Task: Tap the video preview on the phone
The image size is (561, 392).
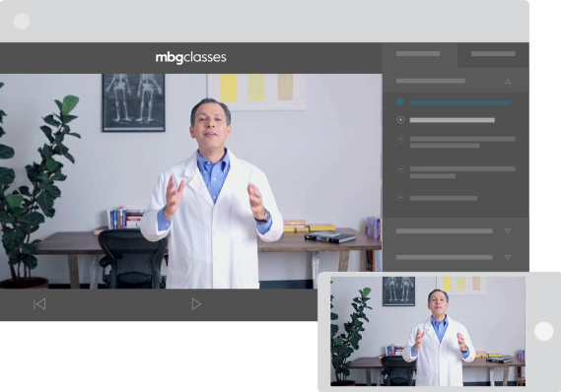Action: tap(428, 331)
